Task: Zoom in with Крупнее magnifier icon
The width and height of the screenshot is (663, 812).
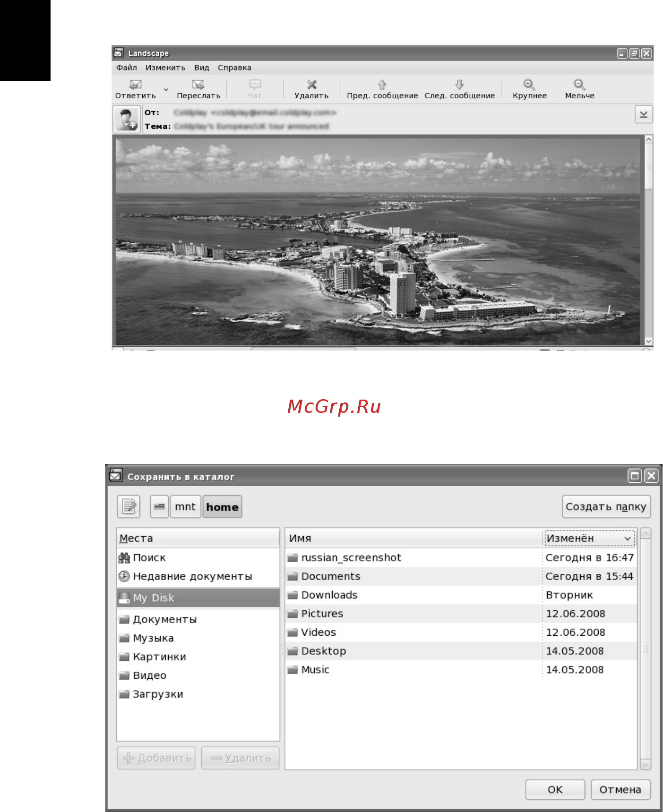Action: coord(529,85)
